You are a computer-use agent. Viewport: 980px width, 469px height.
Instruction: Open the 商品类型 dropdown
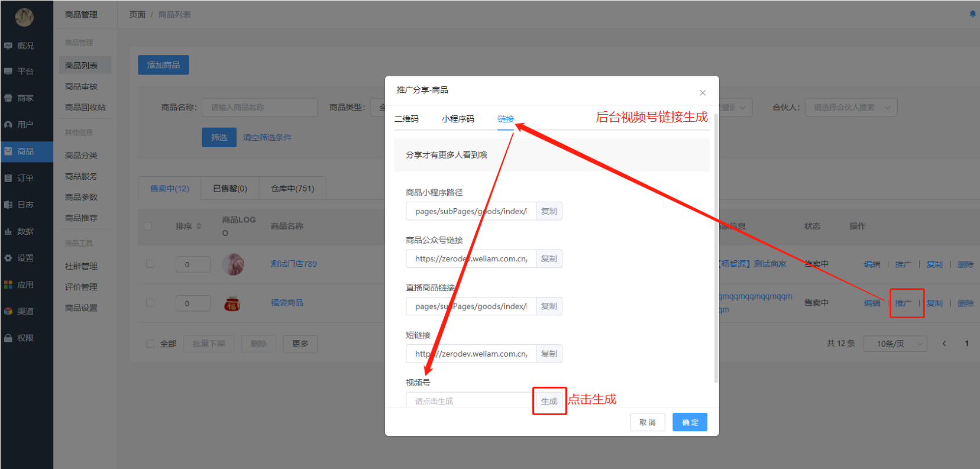click(378, 107)
